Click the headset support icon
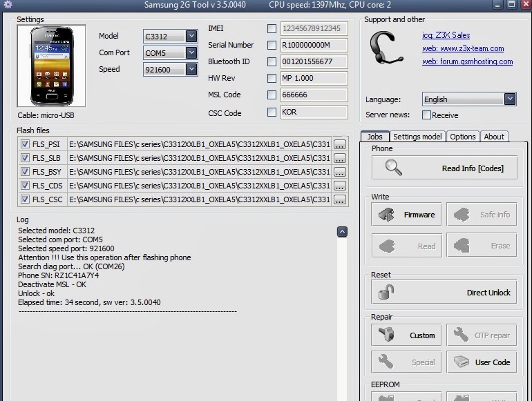 point(387,48)
